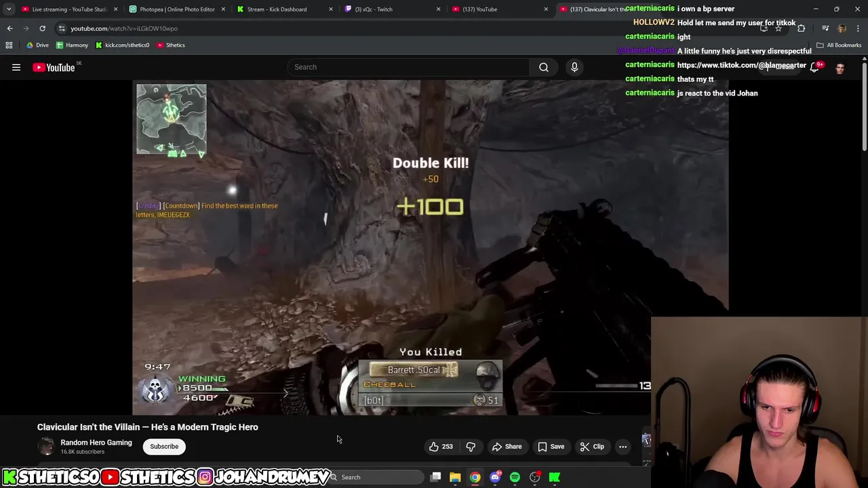Screen dimensions: 868x488
Task: Switch to the Photopea tab
Action: (177, 9)
